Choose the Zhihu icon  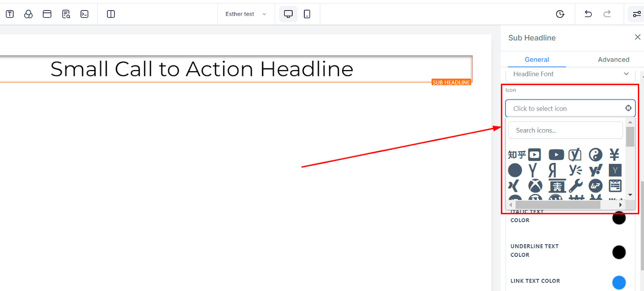pos(517,155)
